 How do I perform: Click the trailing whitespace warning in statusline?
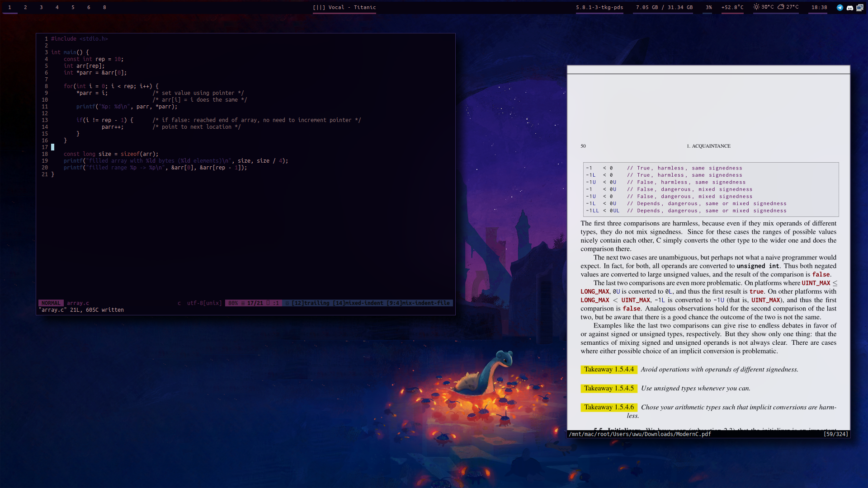[311, 303]
